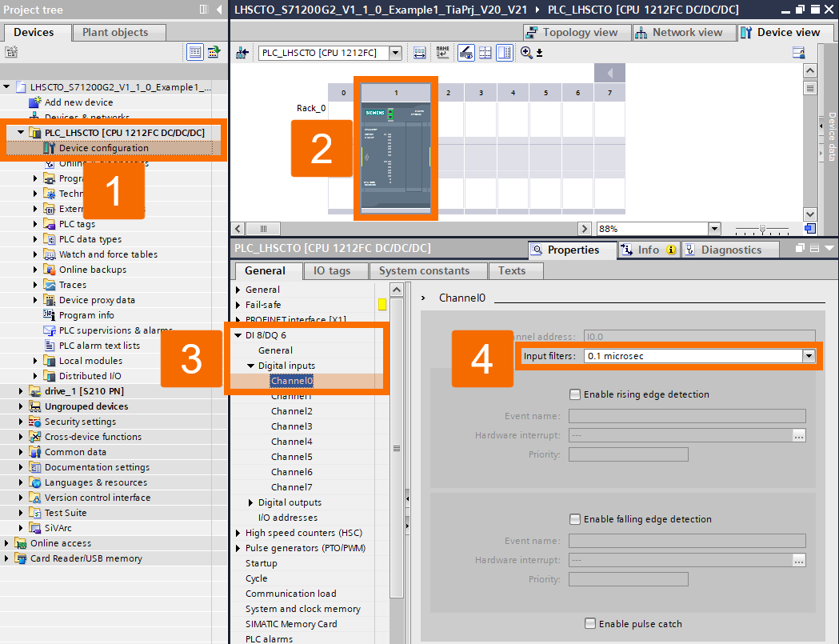The image size is (839, 644).
Task: Select rack slot 2 header
Action: point(449,93)
